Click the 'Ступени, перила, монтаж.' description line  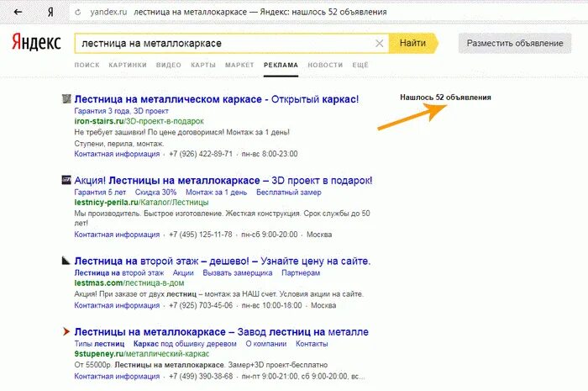point(119,144)
